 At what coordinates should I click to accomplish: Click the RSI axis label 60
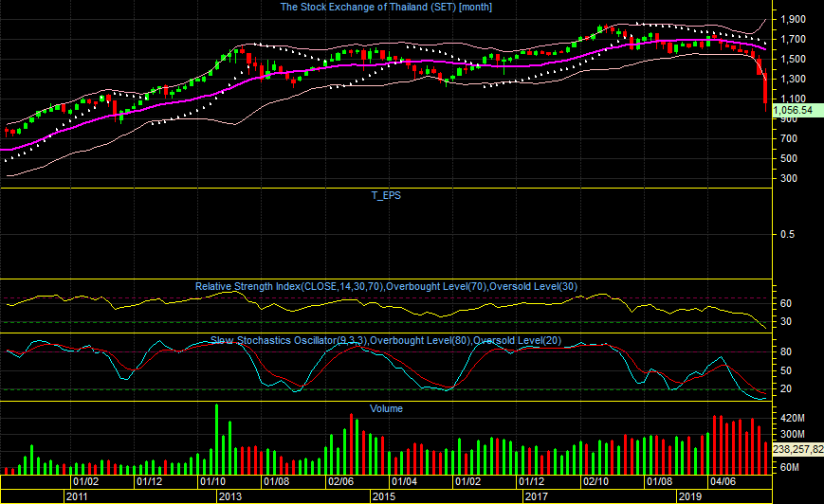[x=786, y=303]
